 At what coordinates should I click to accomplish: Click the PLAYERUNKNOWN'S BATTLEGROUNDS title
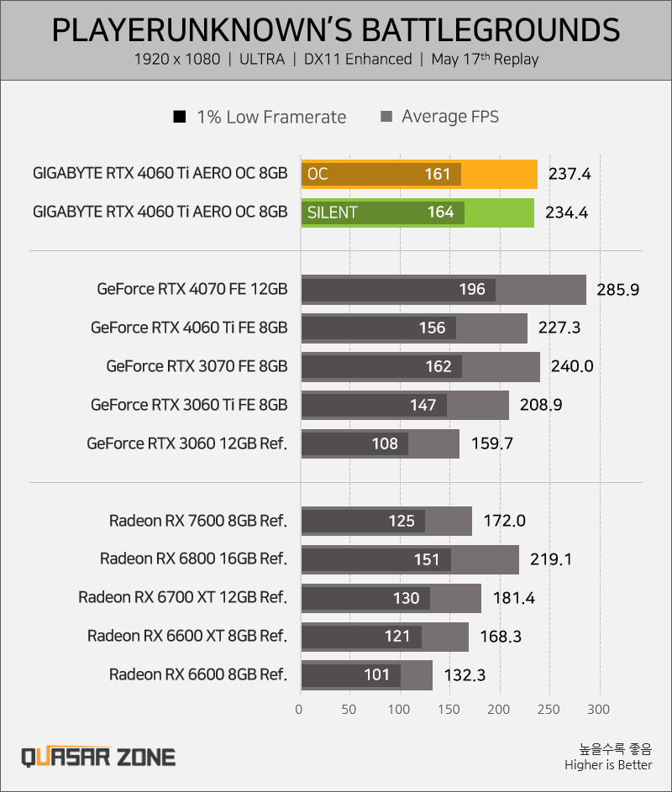point(336,30)
